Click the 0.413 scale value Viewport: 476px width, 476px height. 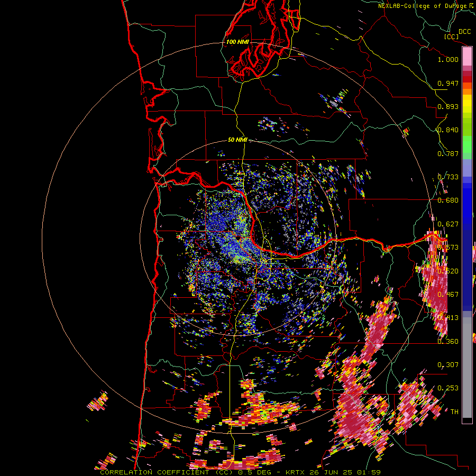pos(448,318)
